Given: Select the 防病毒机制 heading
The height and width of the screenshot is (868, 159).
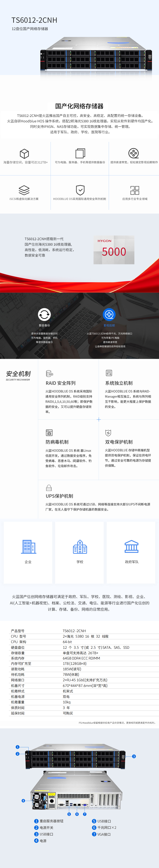Looking at the screenshot, I should [57, 442].
